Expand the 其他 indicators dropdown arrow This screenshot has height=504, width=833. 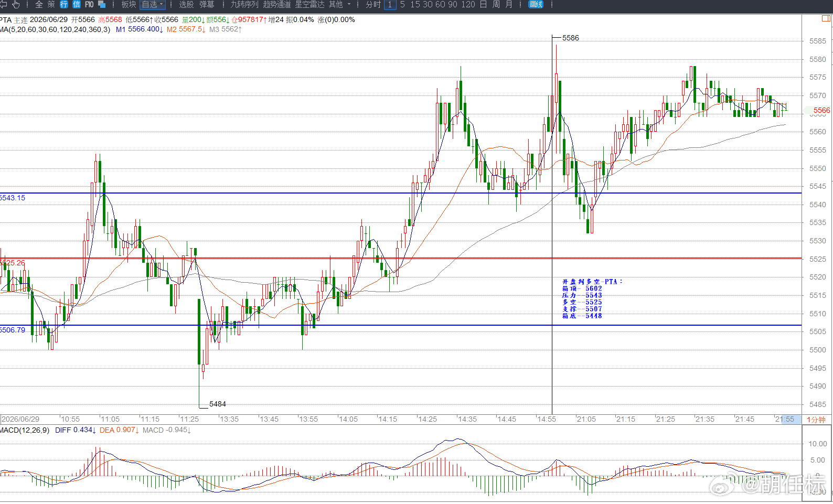tap(349, 5)
